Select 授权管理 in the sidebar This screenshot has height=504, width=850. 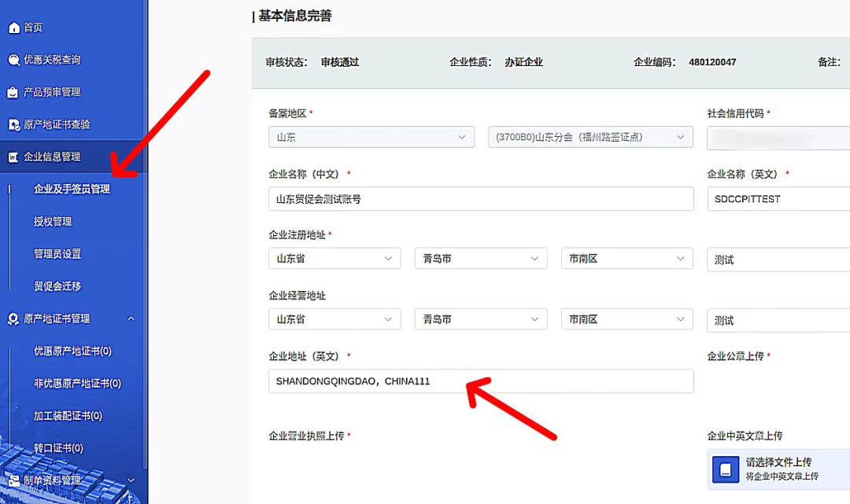coord(53,222)
